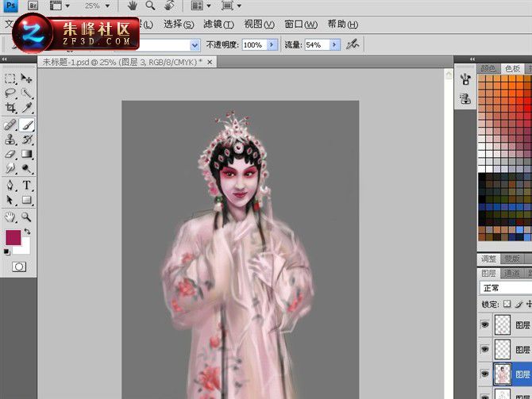The image size is (532, 399).
Task: Open the brush mode dropdown arrow
Action: (x=195, y=45)
